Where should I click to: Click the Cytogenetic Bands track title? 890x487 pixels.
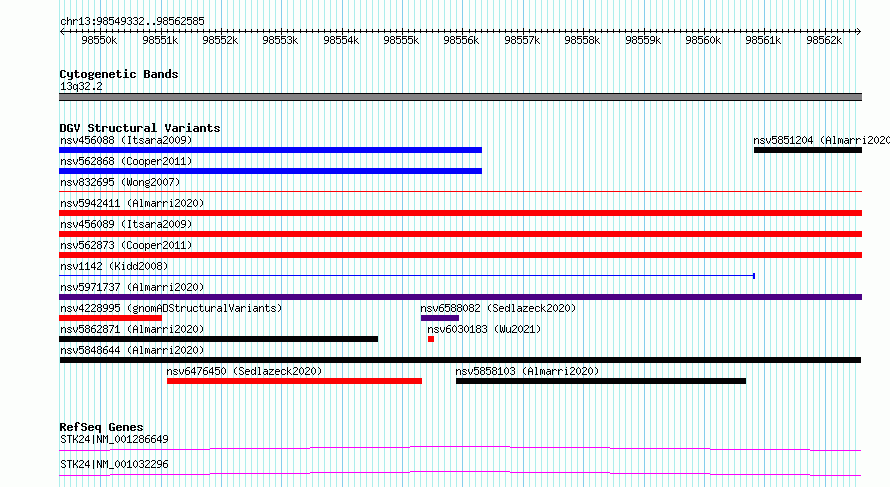point(119,74)
